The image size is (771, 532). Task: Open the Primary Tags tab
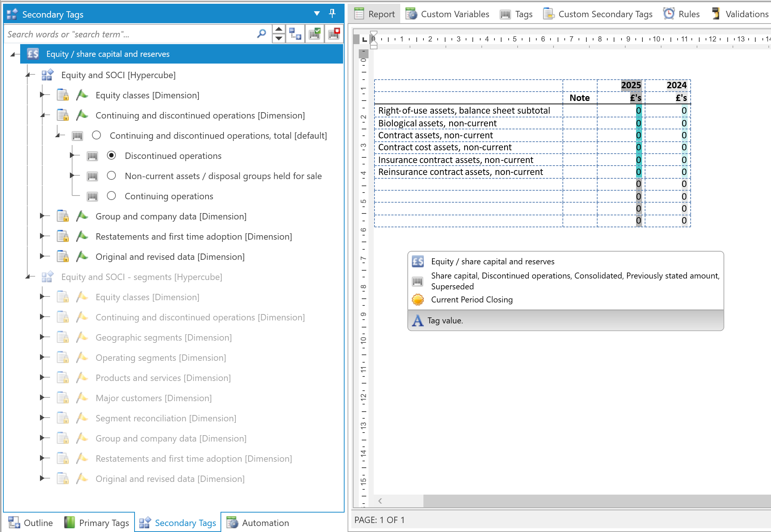tap(97, 523)
